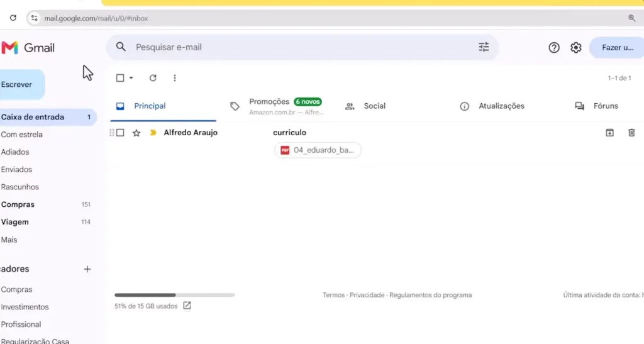This screenshot has height=344, width=644.
Task: Click 51% de 15 GB usados text
Action: 146,306
